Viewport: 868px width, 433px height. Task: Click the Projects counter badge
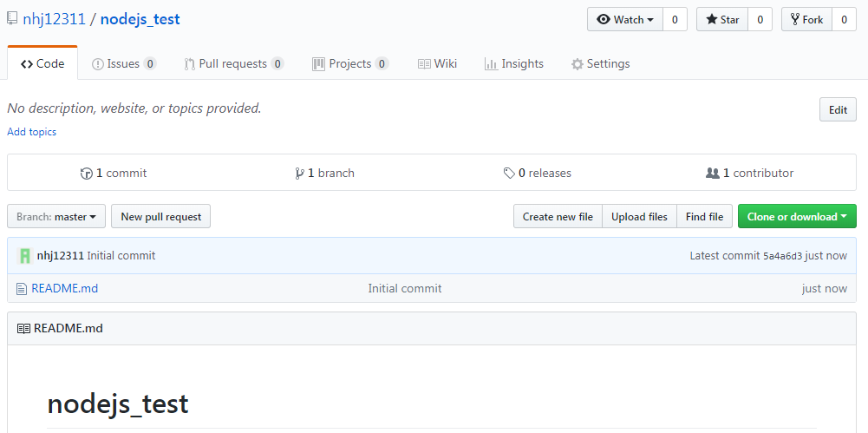[x=382, y=64]
